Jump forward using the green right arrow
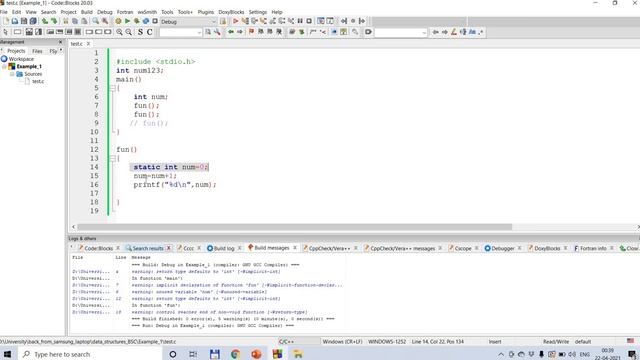This screenshot has width=640, height=360. (240, 32)
